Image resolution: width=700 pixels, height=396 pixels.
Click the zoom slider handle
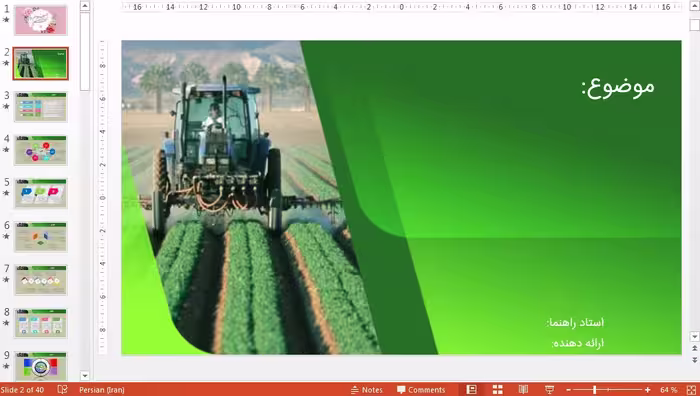click(x=595, y=390)
